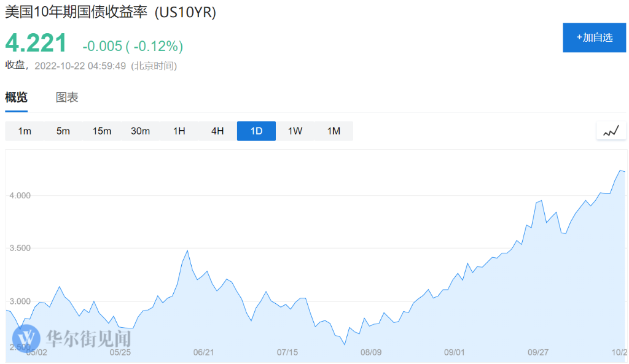
Task: Select the 1m timeframe
Action: pyautogui.click(x=25, y=131)
